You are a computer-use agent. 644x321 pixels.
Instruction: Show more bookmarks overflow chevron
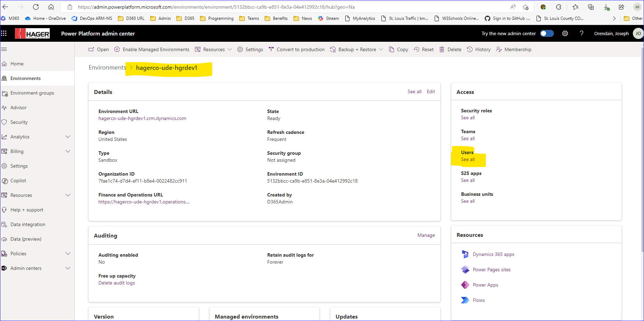pyautogui.click(x=614, y=18)
